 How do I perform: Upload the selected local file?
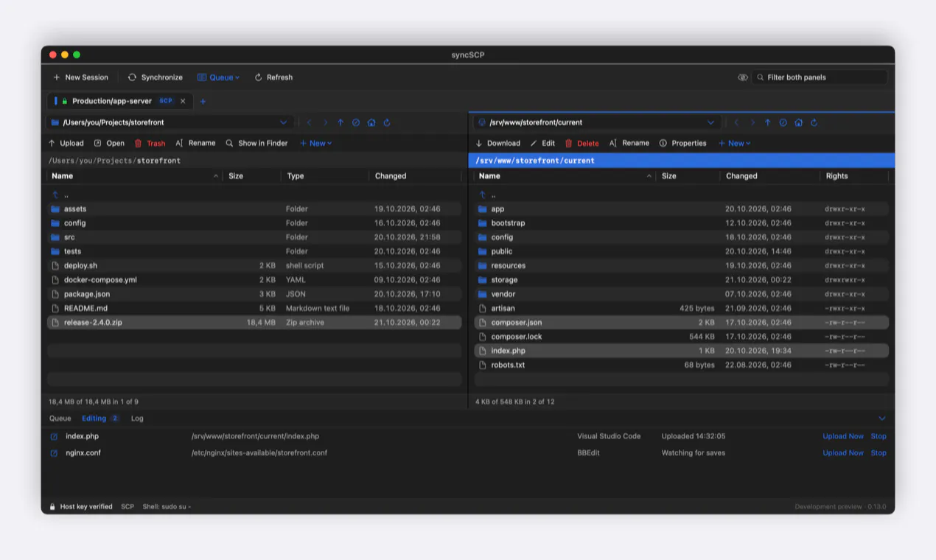66,143
